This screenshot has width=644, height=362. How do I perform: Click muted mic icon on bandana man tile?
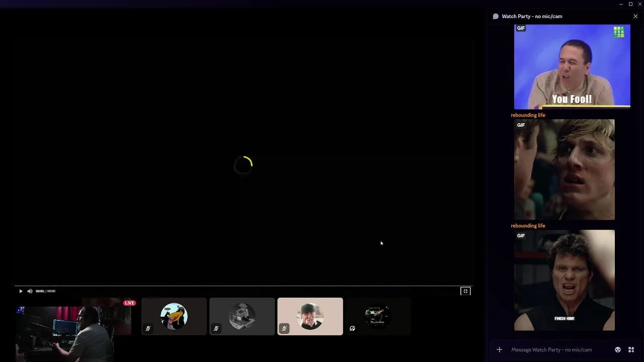284,328
